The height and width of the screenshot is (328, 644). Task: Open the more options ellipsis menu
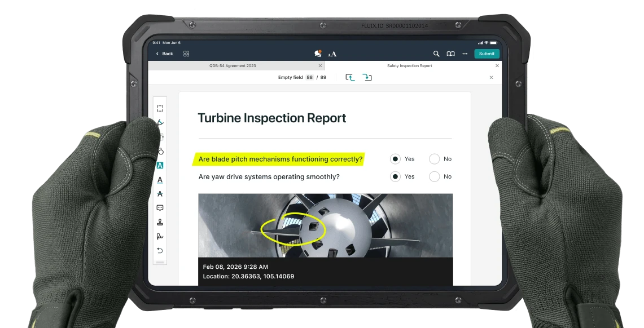[x=465, y=54]
